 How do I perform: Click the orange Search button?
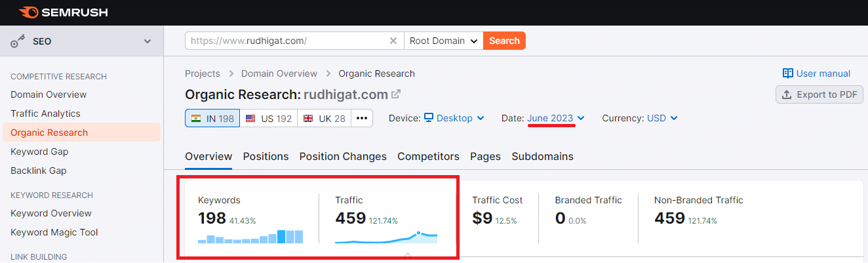[504, 41]
